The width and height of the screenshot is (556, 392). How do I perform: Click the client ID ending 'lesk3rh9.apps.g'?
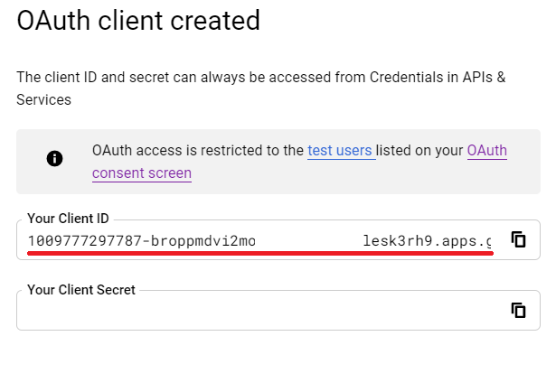point(428,241)
